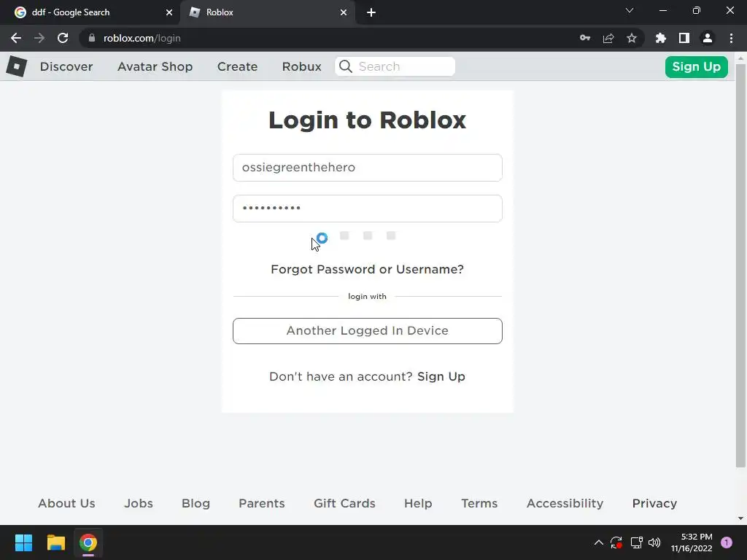Image resolution: width=747 pixels, height=560 pixels.
Task: Share this page icon
Action: click(608, 38)
